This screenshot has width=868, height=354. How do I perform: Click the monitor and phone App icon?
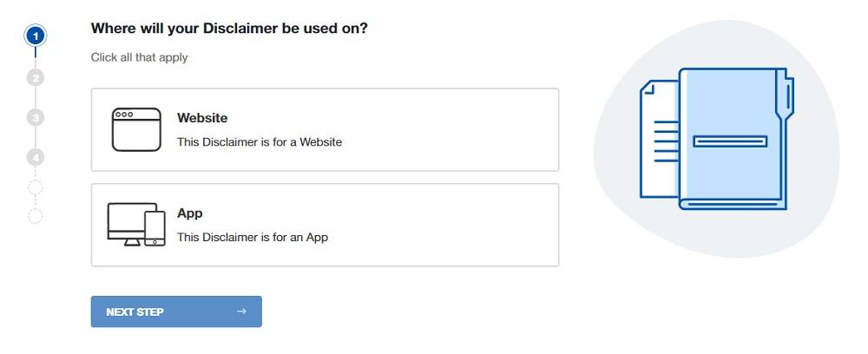tap(136, 224)
